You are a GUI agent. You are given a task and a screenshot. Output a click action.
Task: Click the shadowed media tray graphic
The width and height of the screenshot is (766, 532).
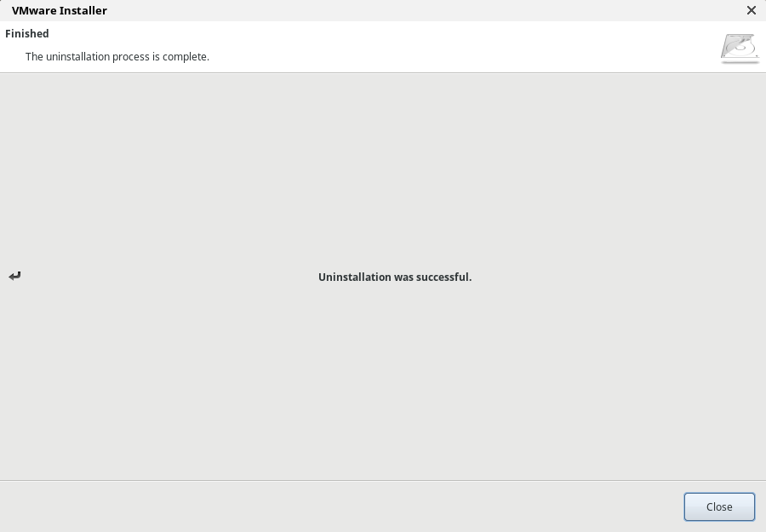point(739,53)
